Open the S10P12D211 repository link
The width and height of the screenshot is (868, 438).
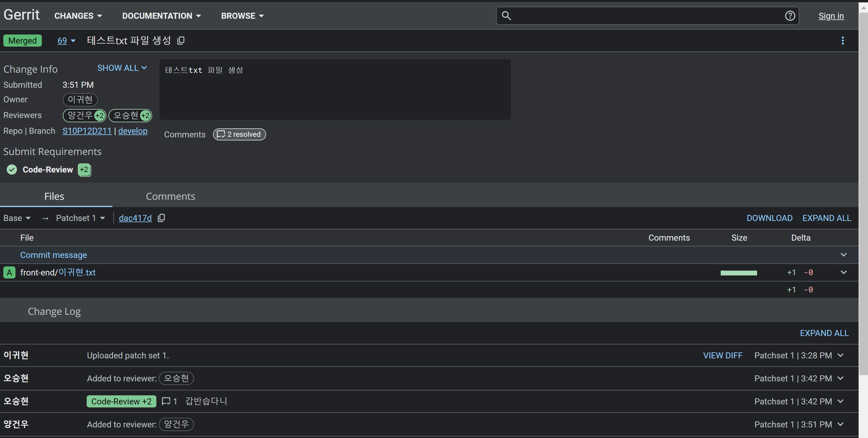click(x=87, y=131)
